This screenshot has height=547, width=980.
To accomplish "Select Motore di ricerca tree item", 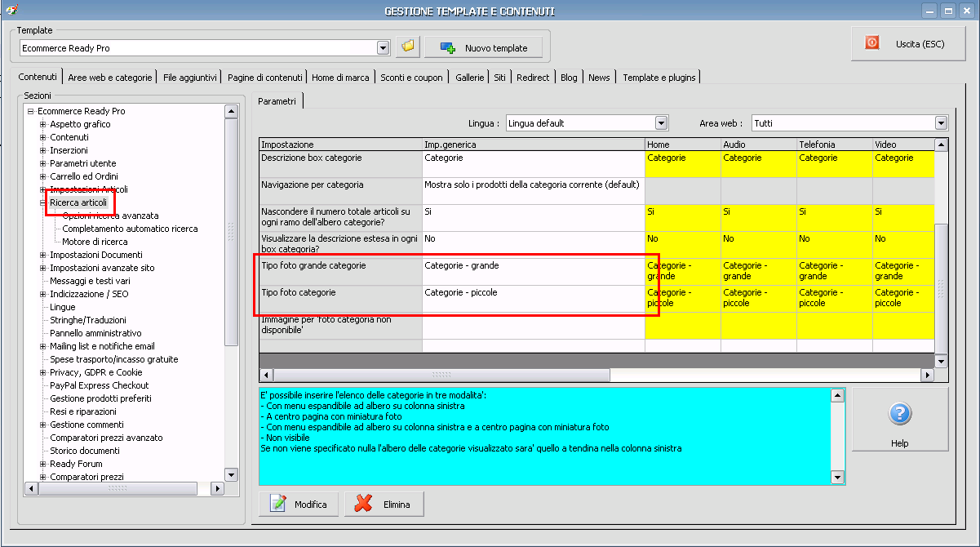I will [95, 242].
